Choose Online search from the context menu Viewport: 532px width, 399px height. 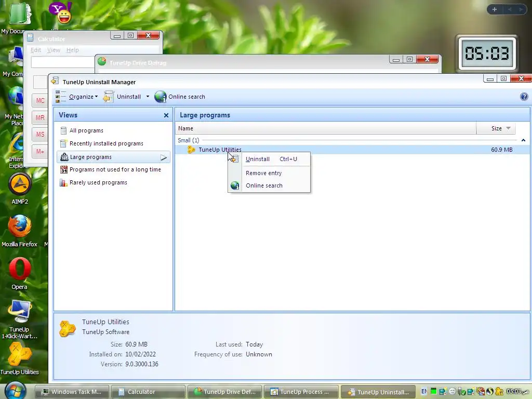[x=270, y=185]
